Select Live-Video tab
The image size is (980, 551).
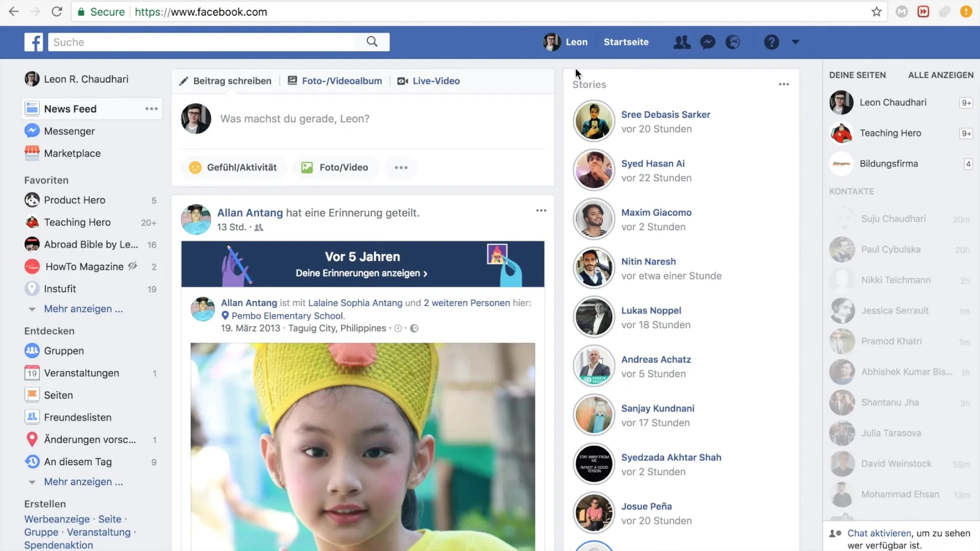(429, 81)
